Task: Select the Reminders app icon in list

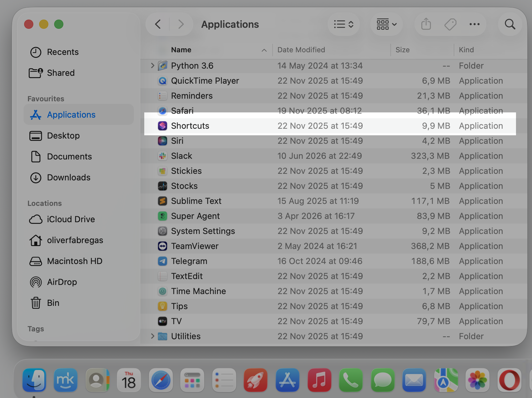Action: (x=163, y=96)
